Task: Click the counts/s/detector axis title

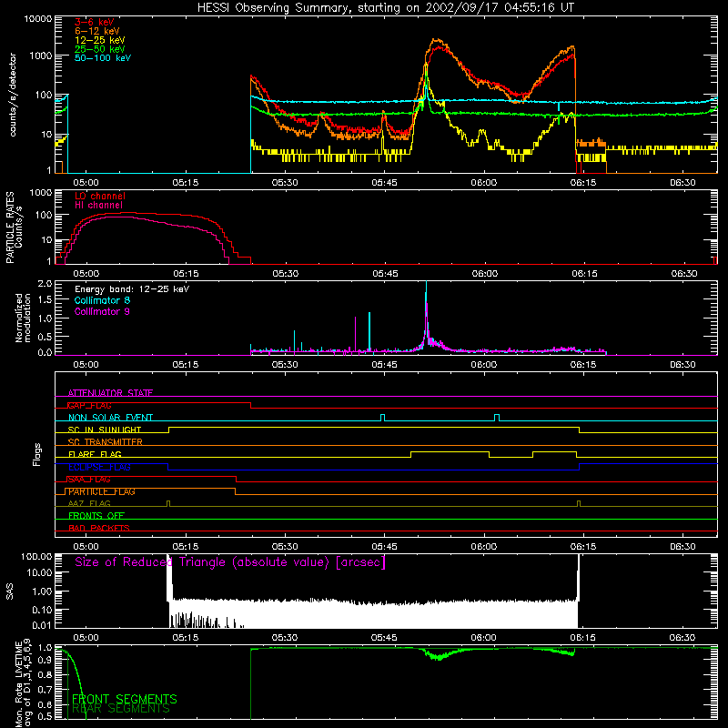Action: pos(13,95)
